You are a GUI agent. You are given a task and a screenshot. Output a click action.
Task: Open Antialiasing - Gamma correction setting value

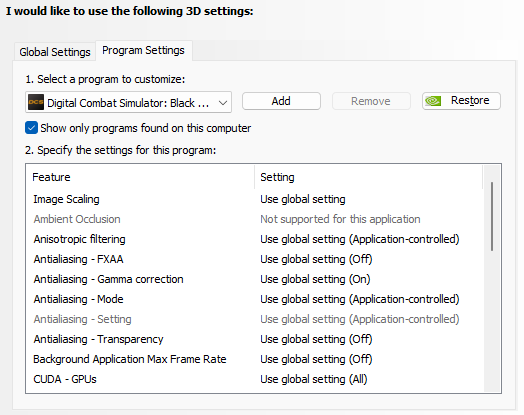[315, 279]
